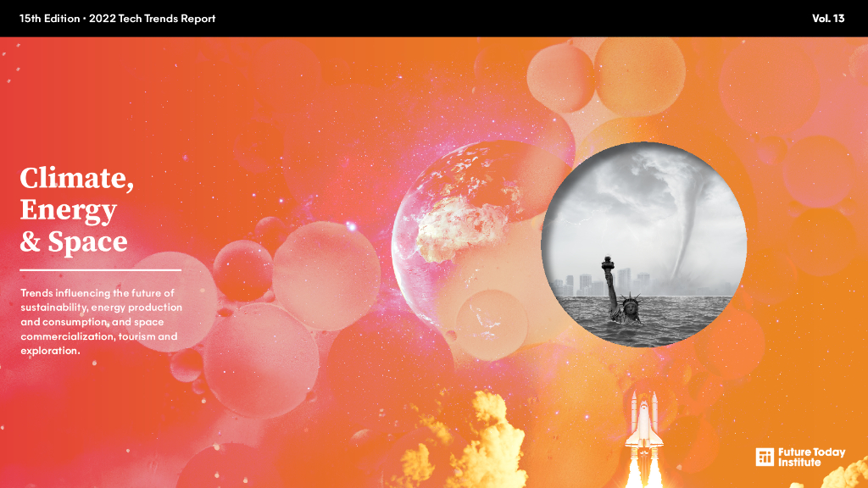Click the "Future Today Institute" wordmark text
Viewport: 868px width, 488px height.
(811, 457)
